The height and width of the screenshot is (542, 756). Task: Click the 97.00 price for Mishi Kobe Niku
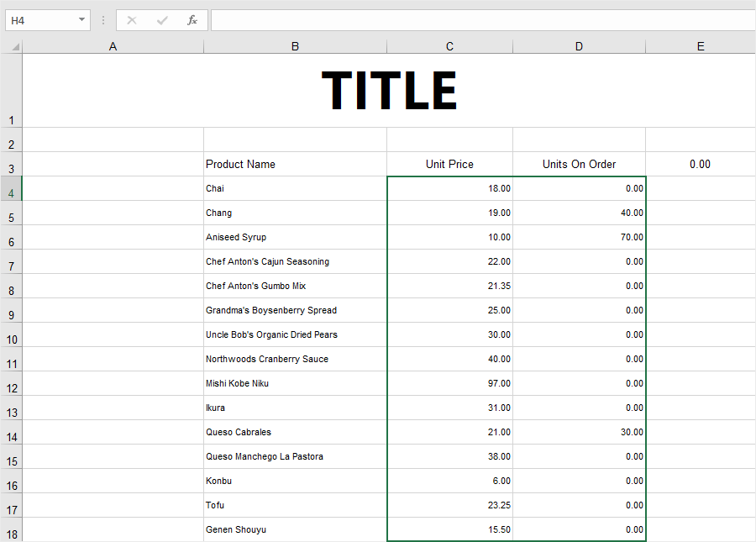[449, 383]
